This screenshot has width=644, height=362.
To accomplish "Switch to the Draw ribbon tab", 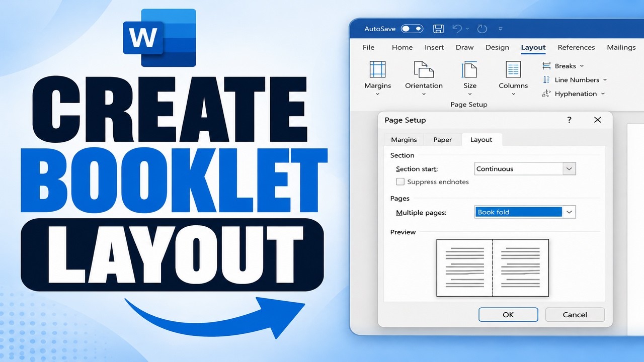I will tap(464, 47).
